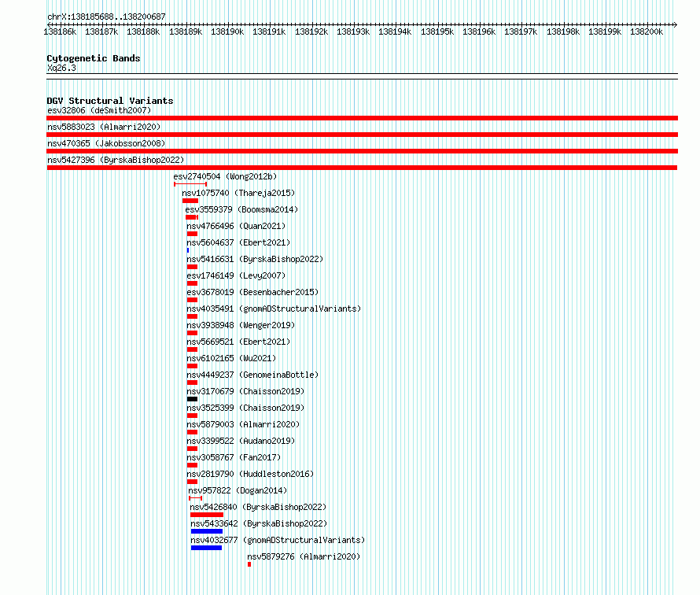Click the nsv957822 interval glyph
Viewport: 700px width, 595px height.
tap(196, 498)
